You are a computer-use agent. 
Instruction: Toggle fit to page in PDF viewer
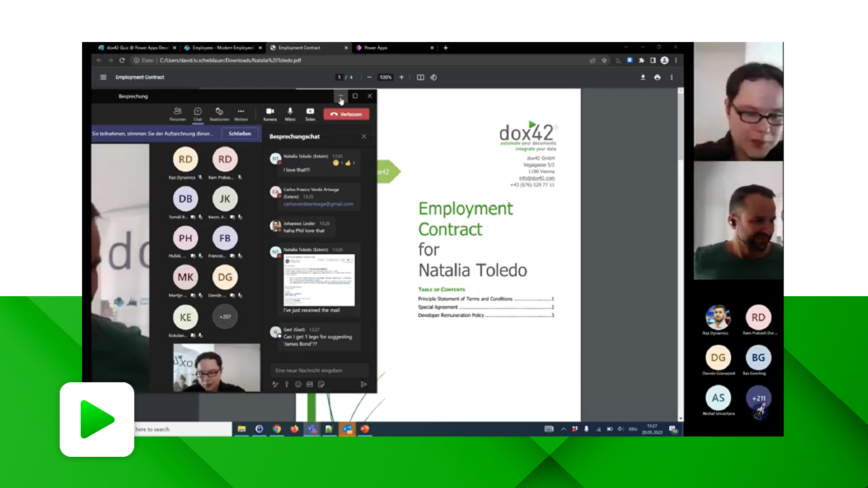[420, 77]
